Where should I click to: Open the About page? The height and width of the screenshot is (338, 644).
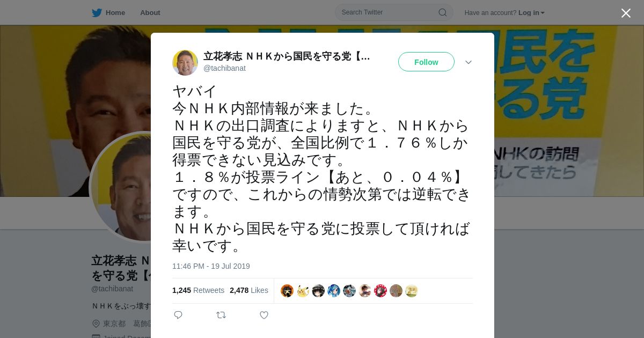150,13
